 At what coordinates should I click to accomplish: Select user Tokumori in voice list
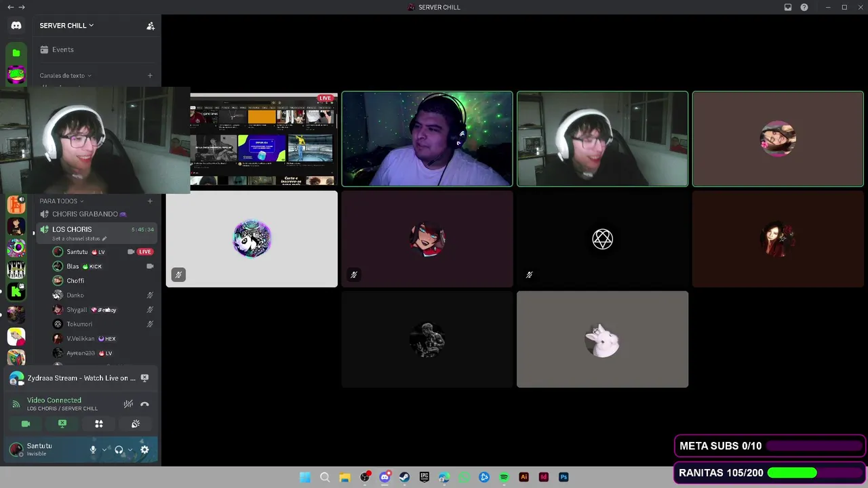(x=79, y=324)
